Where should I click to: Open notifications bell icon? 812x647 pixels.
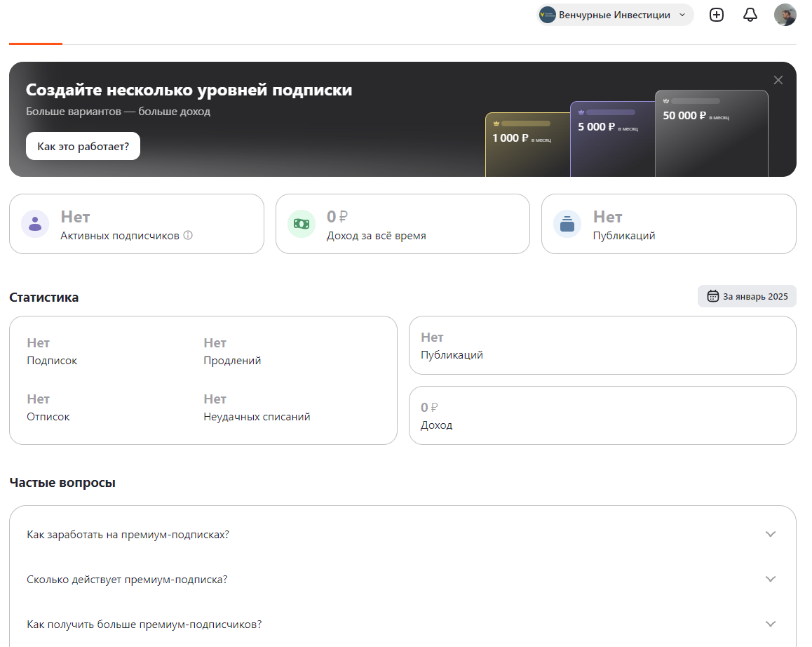tap(750, 15)
